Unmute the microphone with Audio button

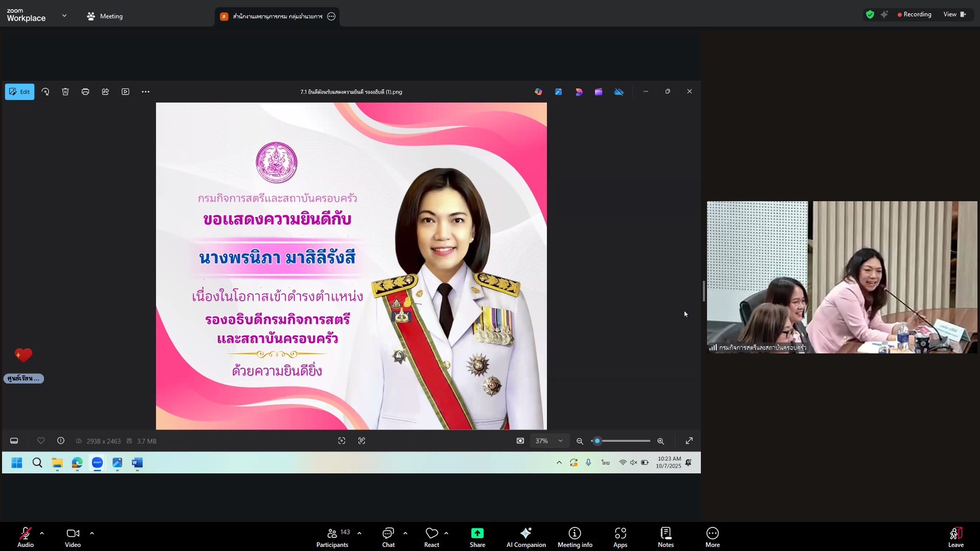pyautogui.click(x=25, y=537)
